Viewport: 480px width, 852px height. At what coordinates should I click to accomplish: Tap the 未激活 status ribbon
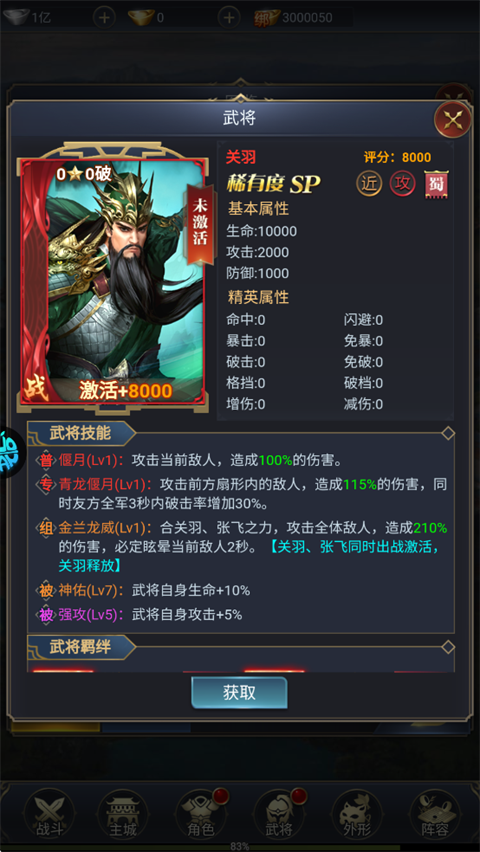(200, 224)
